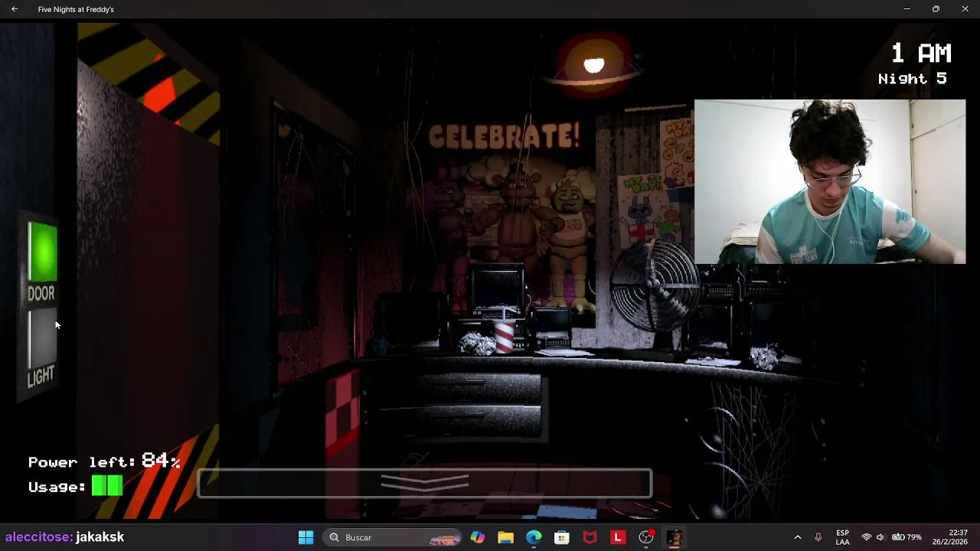Open Microsoft Store from the taskbar
980x551 pixels.
(x=562, y=537)
